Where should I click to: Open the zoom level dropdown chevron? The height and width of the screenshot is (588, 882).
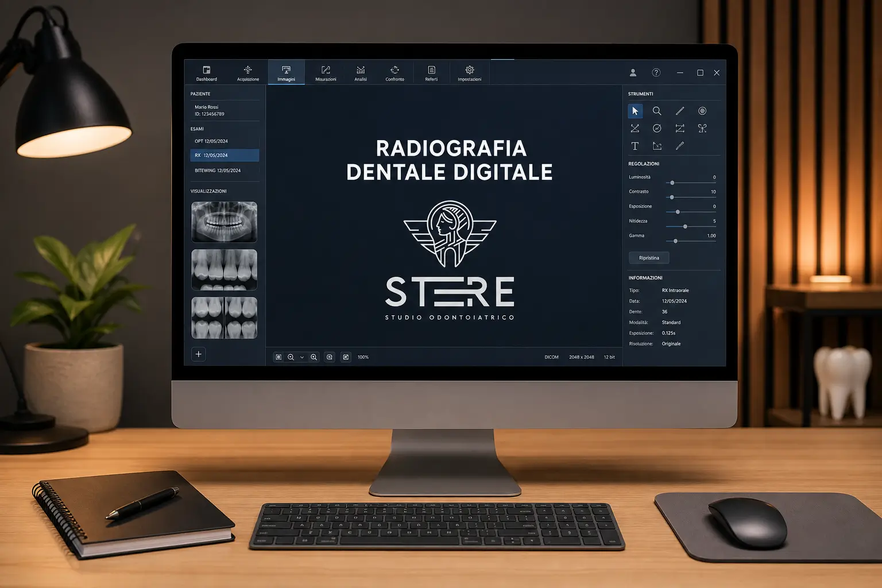click(x=302, y=357)
